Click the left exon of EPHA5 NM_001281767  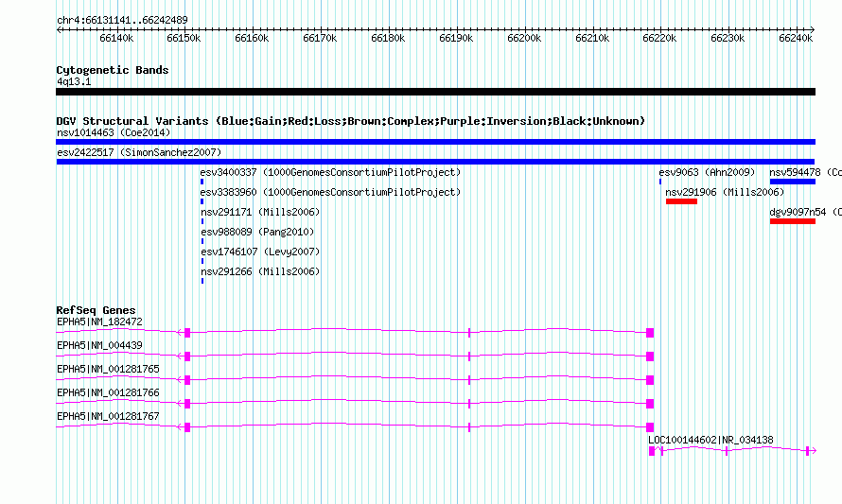[187, 427]
